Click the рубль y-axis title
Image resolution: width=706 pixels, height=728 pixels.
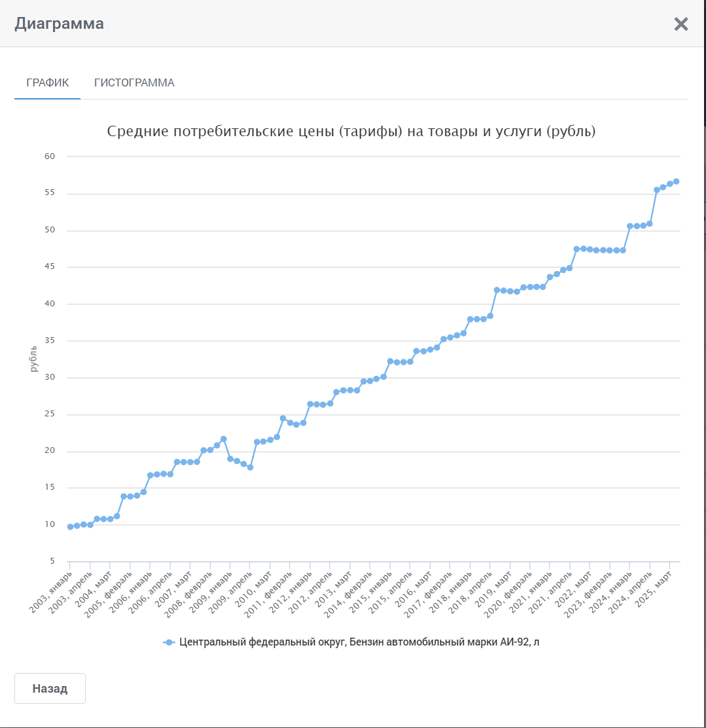click(33, 359)
